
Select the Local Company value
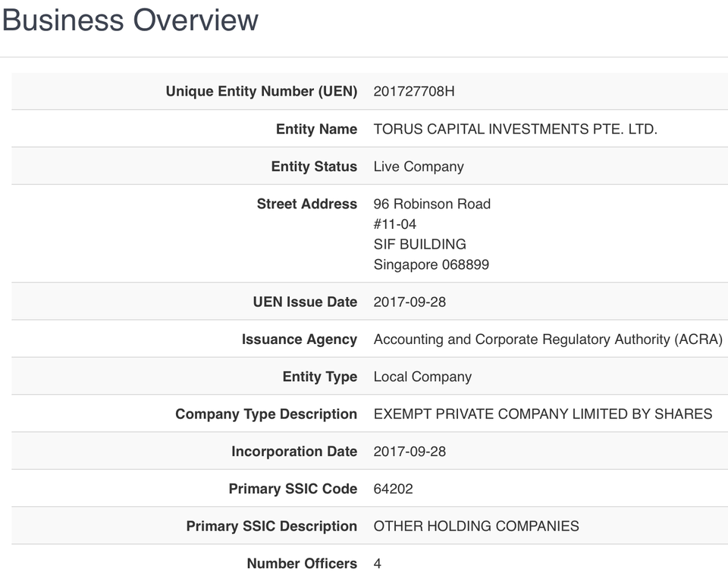pos(422,377)
